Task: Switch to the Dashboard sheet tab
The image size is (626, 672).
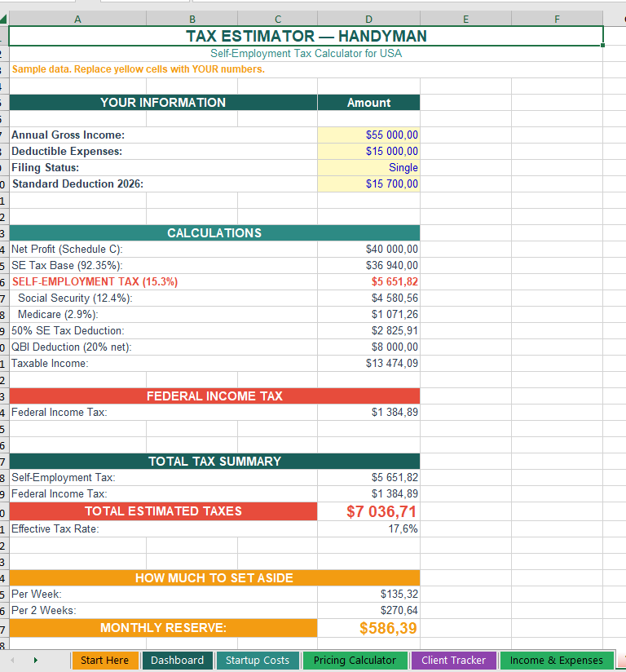Action: coord(178,661)
